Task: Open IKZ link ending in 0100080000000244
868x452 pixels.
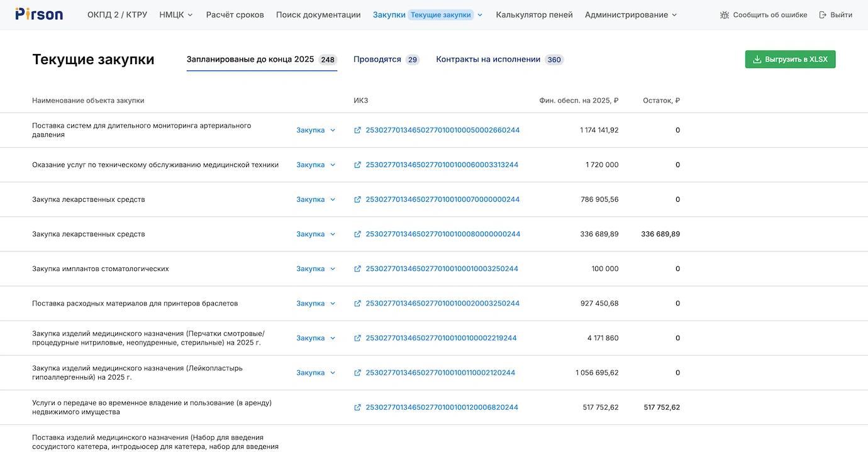Action: tap(443, 234)
